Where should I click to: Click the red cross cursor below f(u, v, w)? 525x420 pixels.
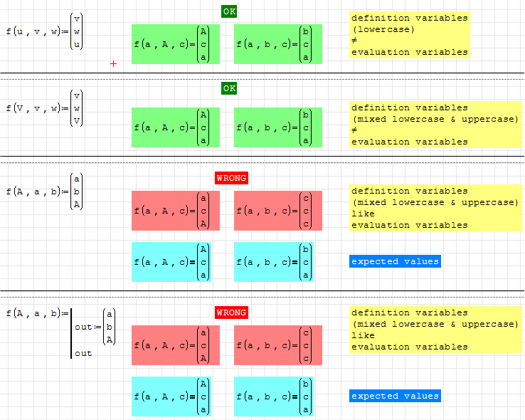(x=113, y=63)
